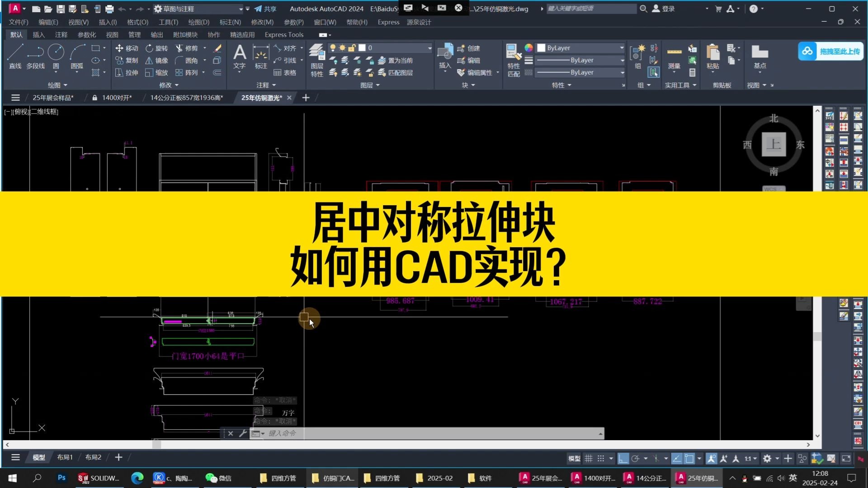Switch to the 插入 ribbon tab

38,34
